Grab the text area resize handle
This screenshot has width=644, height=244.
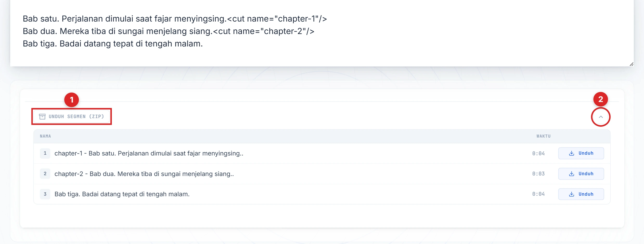point(631,64)
